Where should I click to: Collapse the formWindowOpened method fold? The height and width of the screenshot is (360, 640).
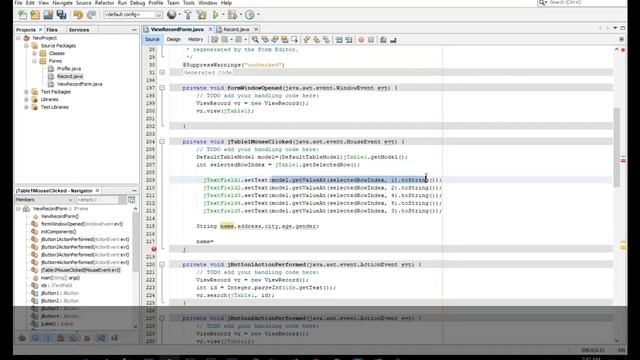coord(162,88)
